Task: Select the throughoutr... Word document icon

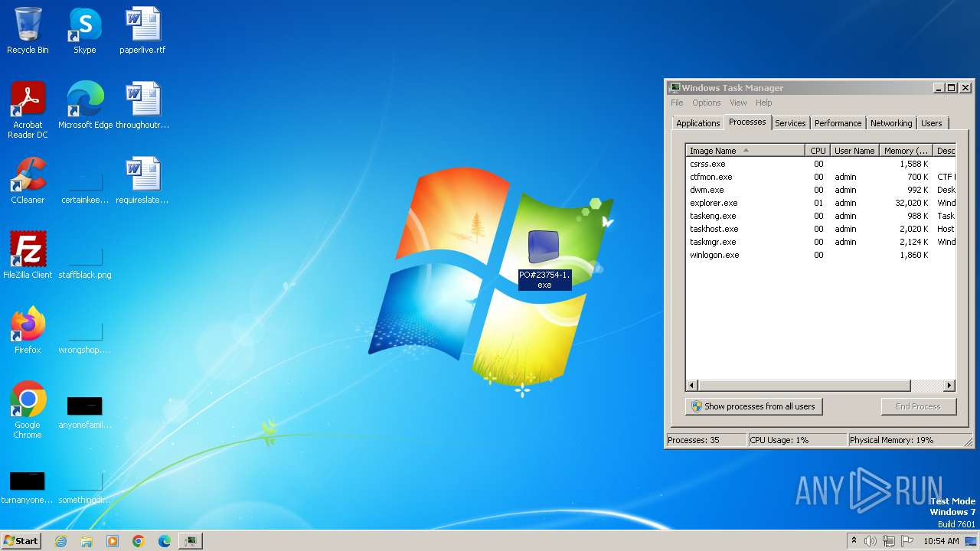Action: (142, 106)
